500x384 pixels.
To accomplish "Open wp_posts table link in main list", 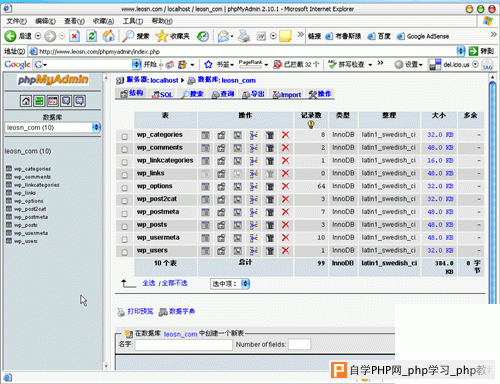I will point(152,225).
